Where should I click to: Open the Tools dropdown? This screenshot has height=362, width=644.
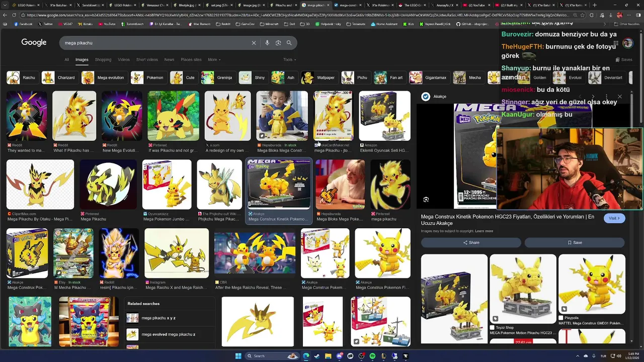pos(289,59)
